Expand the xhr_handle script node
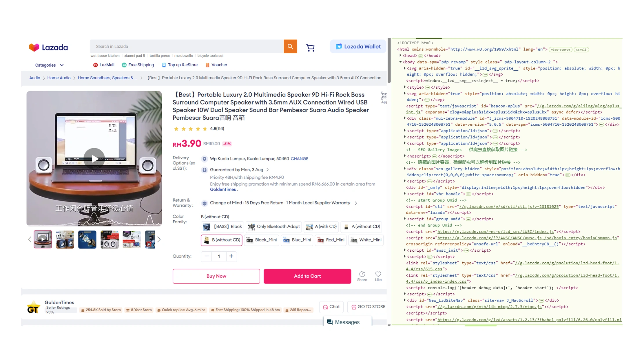The height and width of the screenshot is (364, 644). (x=405, y=193)
